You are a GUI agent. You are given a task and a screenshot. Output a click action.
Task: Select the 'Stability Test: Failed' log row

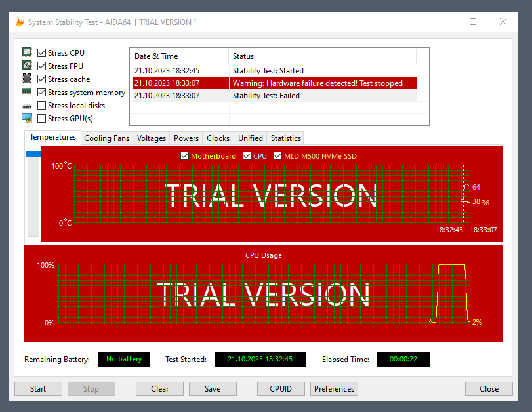pyautogui.click(x=275, y=96)
